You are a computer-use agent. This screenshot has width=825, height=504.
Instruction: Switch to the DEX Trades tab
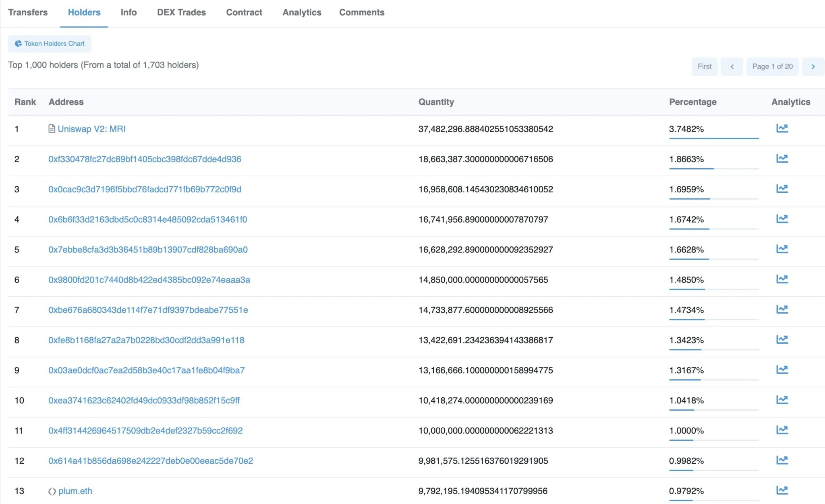click(x=181, y=12)
